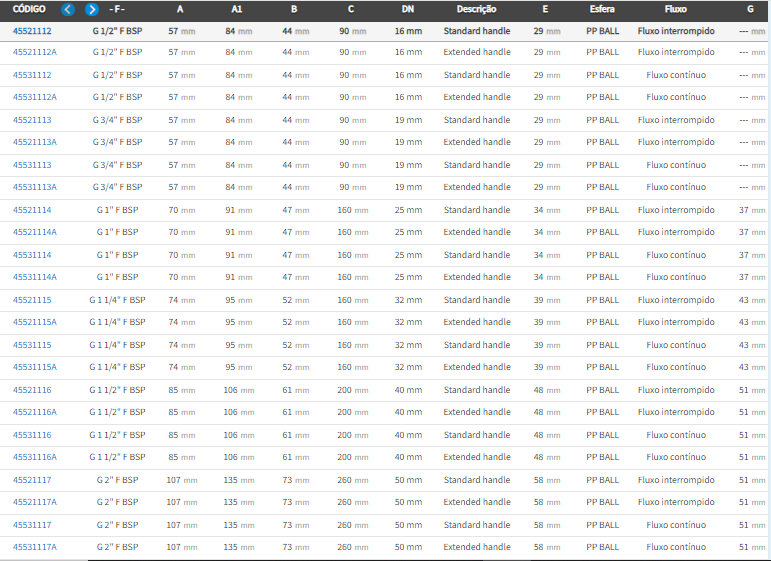Screen dimensions: 771x561
Task: Click the Fluxo column header
Action: click(x=675, y=9)
